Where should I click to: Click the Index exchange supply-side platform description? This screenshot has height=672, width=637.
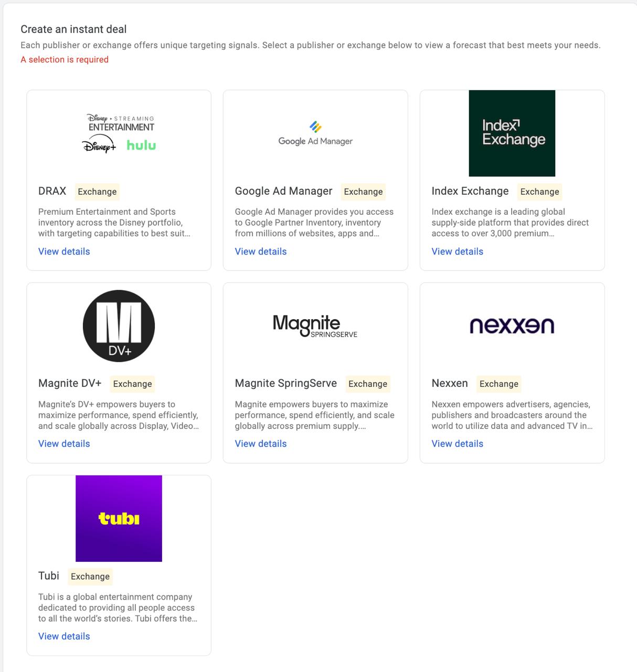[510, 223]
